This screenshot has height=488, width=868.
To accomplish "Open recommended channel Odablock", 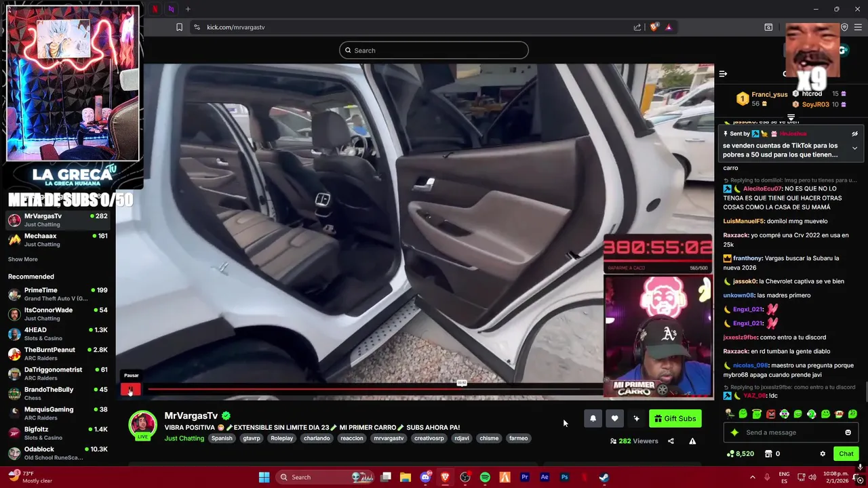I will click(58, 453).
